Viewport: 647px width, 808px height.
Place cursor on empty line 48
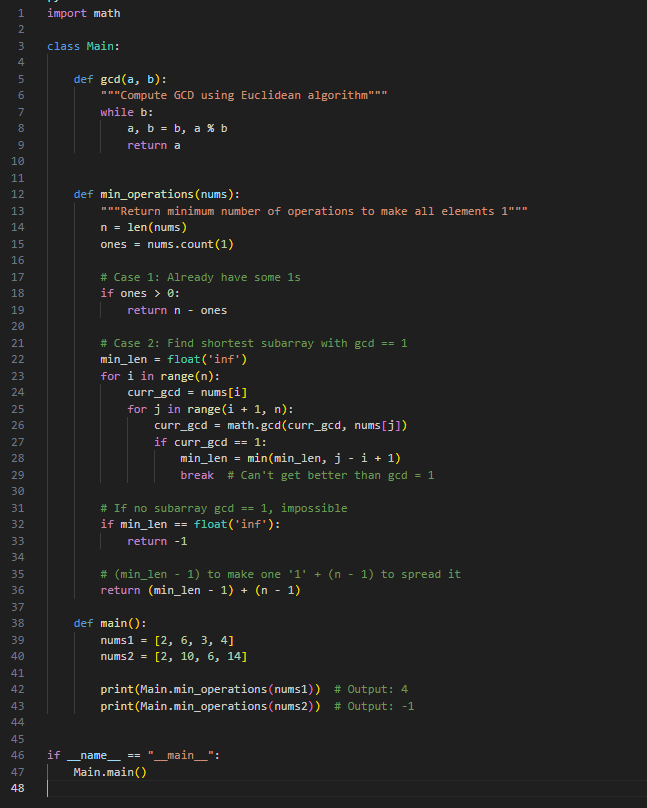347,788
